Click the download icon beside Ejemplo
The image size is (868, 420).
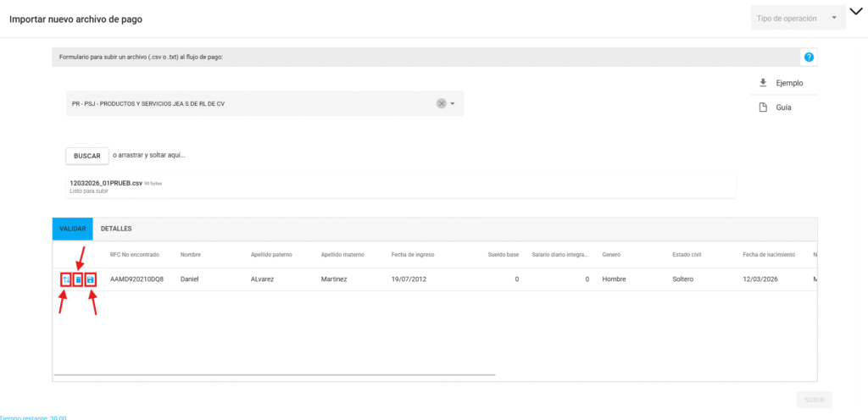click(x=763, y=83)
